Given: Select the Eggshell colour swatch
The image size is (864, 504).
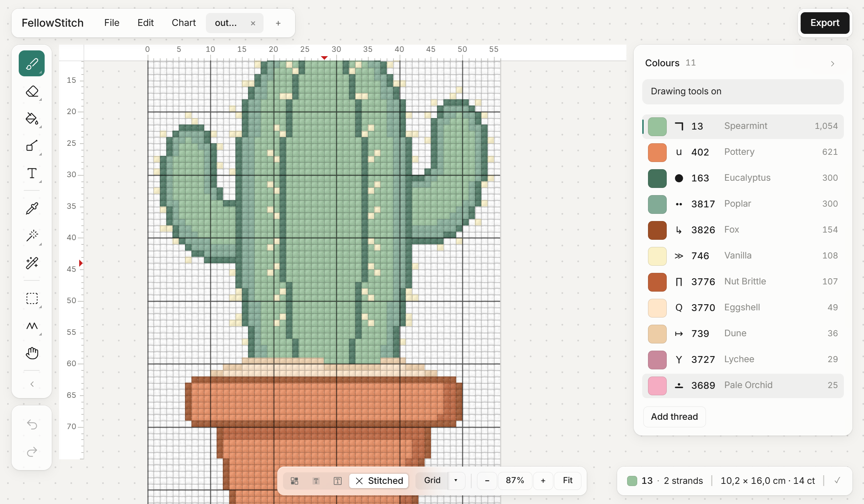Looking at the screenshot, I should pyautogui.click(x=657, y=308).
